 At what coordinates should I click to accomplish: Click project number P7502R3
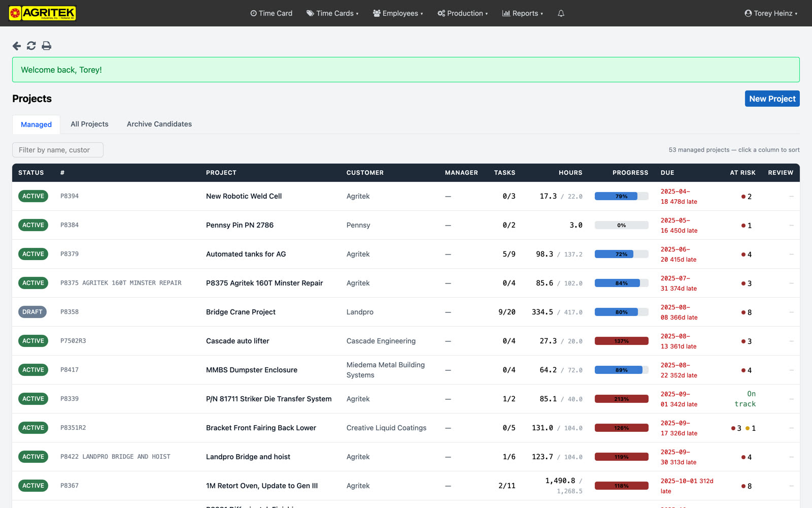[x=73, y=341]
